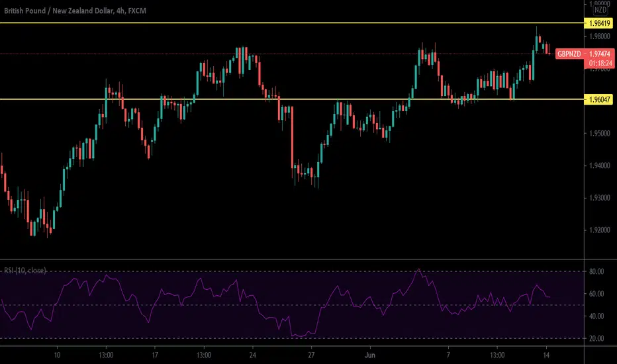Click the 80.00 RSI axis value

click(596, 271)
